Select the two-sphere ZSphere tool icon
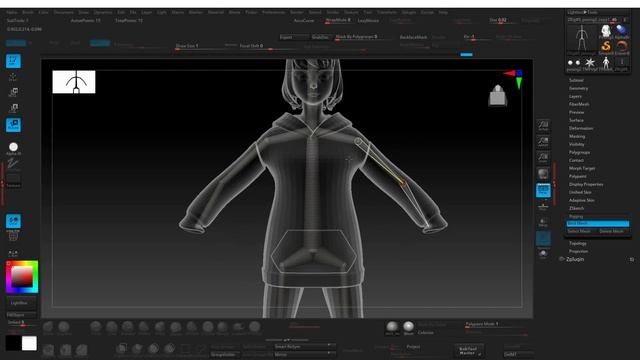The width and height of the screenshot is (640, 360). click(574, 62)
